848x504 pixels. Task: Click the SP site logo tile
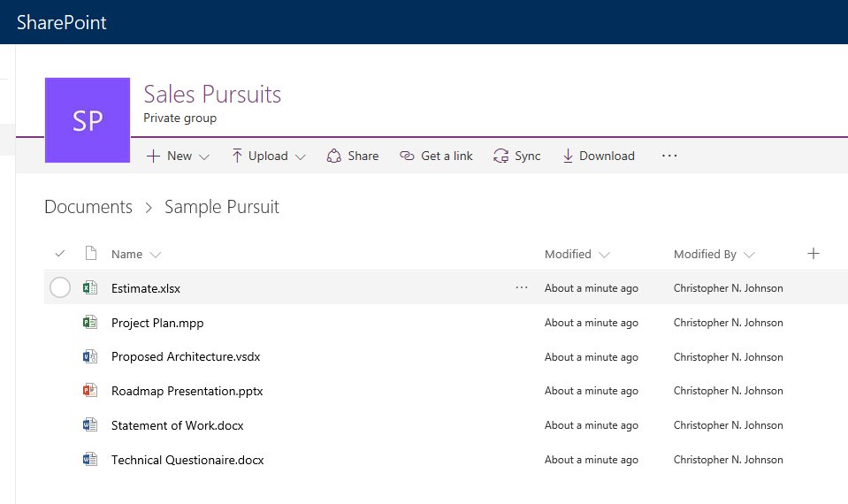click(x=87, y=120)
